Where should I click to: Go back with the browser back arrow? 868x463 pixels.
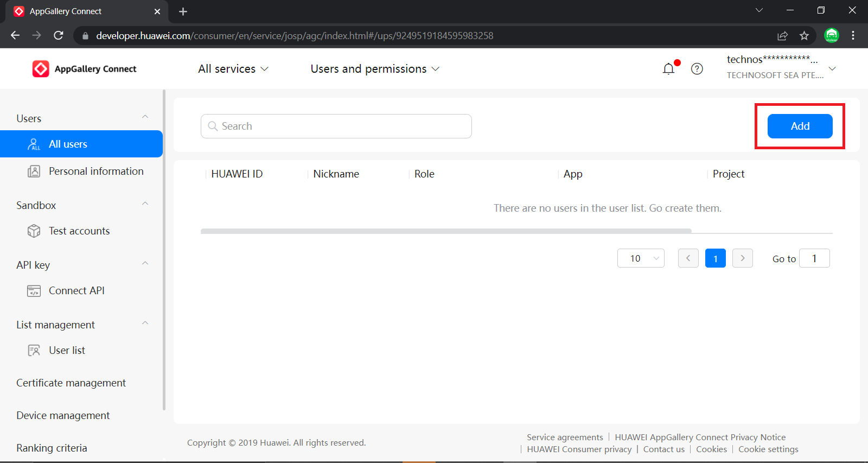point(15,35)
